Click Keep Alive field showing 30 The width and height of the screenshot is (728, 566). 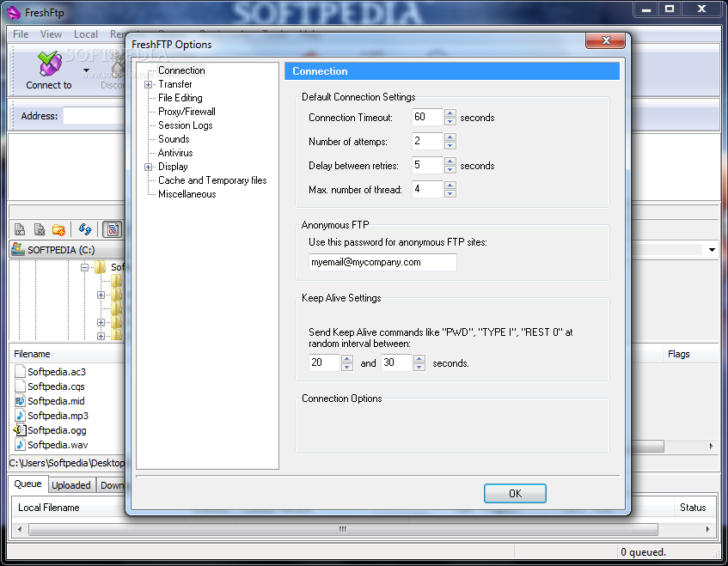pyautogui.click(x=397, y=362)
